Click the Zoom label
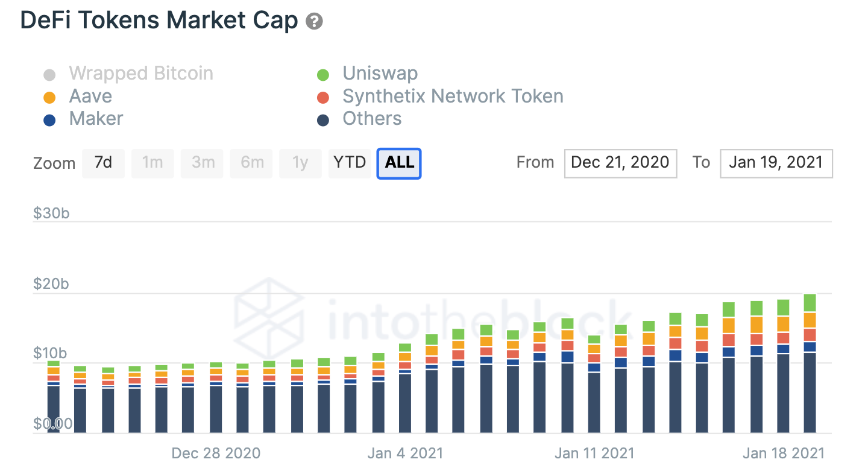 [54, 163]
